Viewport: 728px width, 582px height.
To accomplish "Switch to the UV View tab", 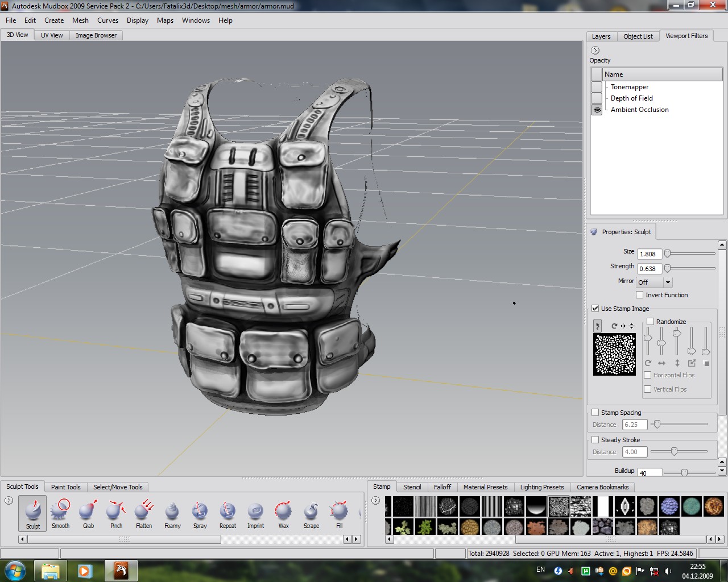I will tap(52, 35).
